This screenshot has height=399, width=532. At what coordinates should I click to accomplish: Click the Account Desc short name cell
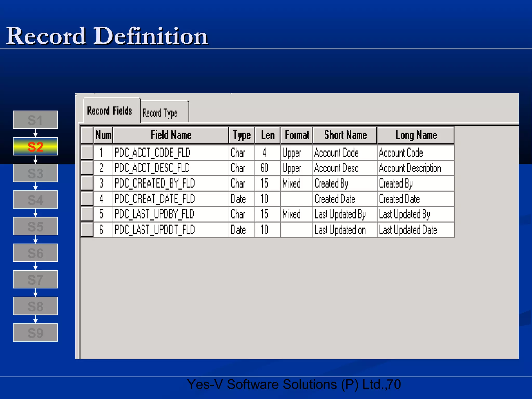pyautogui.click(x=345, y=168)
